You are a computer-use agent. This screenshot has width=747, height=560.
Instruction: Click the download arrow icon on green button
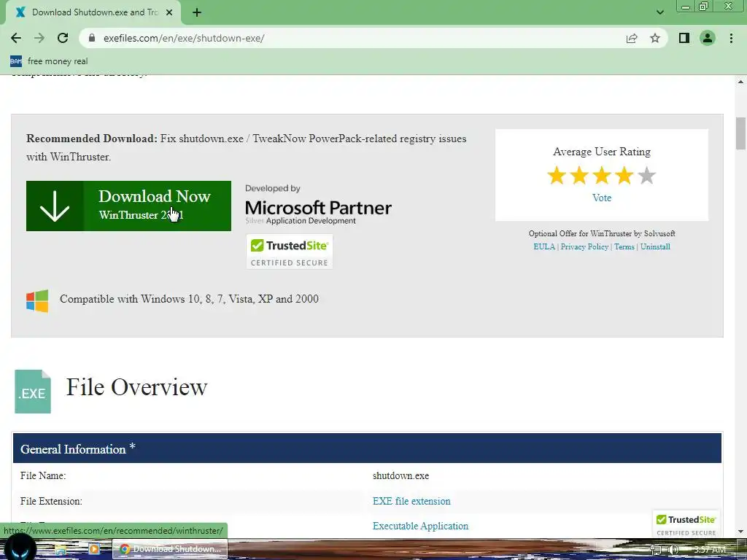click(55, 206)
